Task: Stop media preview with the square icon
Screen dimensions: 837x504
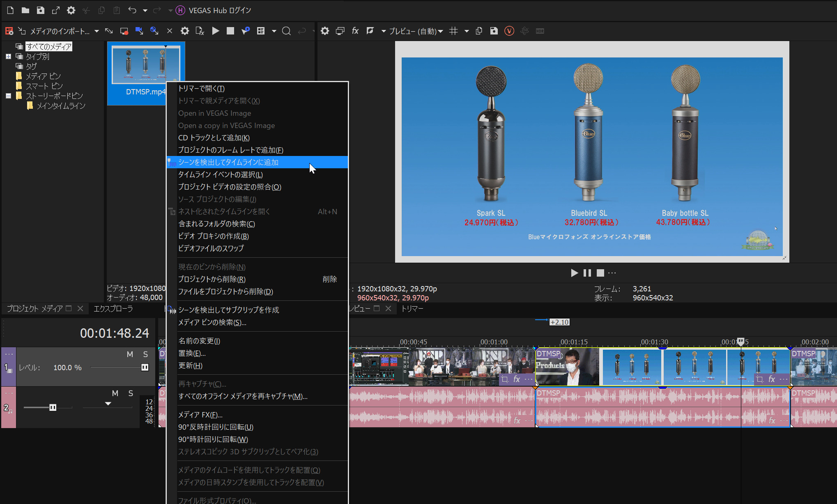Action: 230,31
